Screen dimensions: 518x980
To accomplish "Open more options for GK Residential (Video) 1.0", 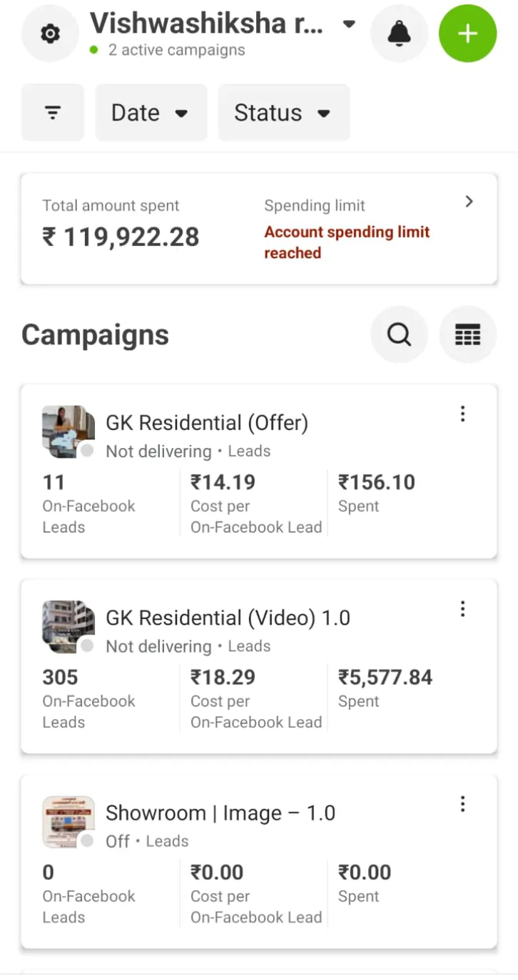I will [x=463, y=608].
